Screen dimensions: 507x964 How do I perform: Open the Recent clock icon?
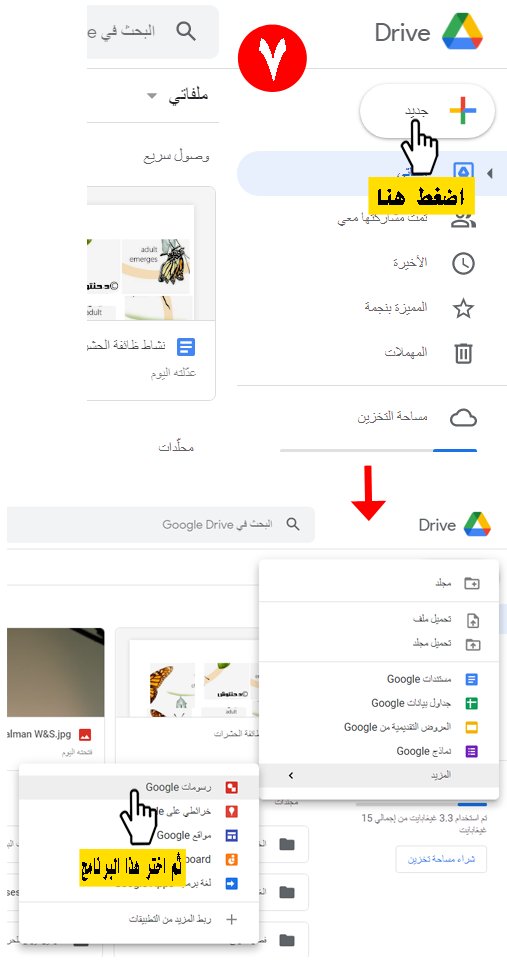click(x=463, y=264)
